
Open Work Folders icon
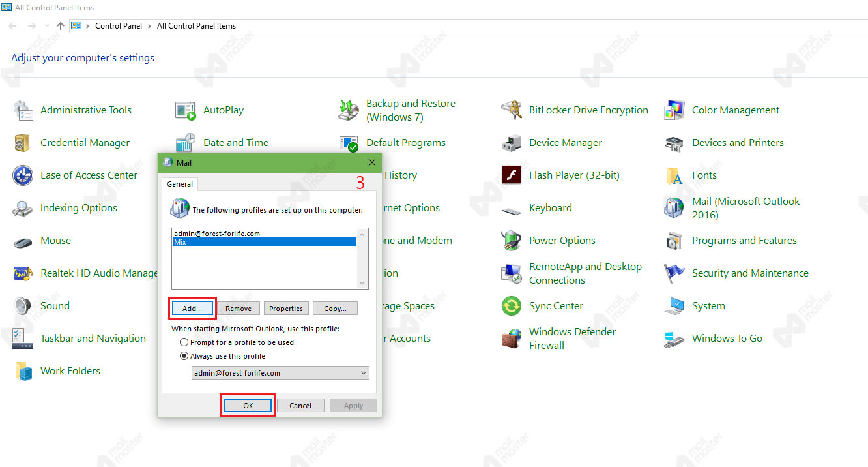(x=23, y=371)
